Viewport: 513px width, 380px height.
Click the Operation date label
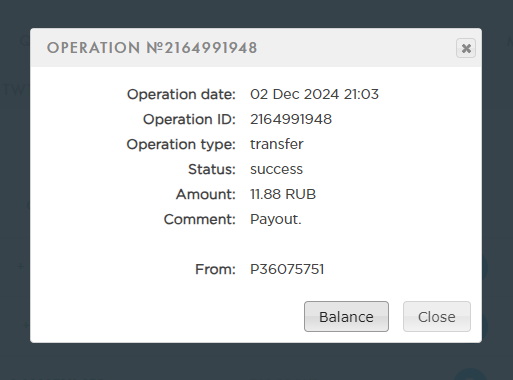[181, 94]
